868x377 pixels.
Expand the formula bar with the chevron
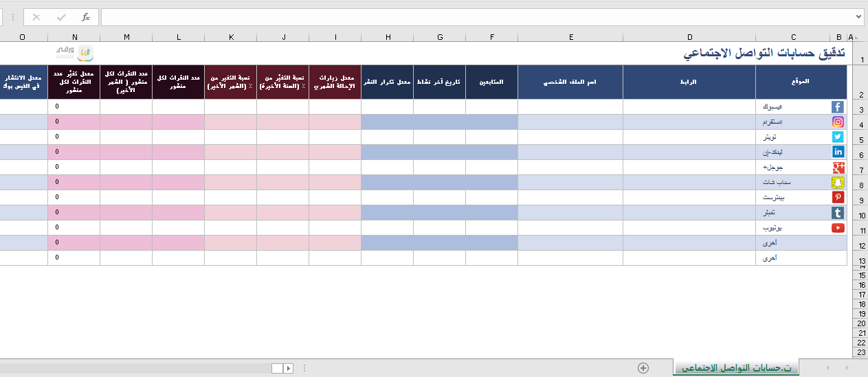859,17
